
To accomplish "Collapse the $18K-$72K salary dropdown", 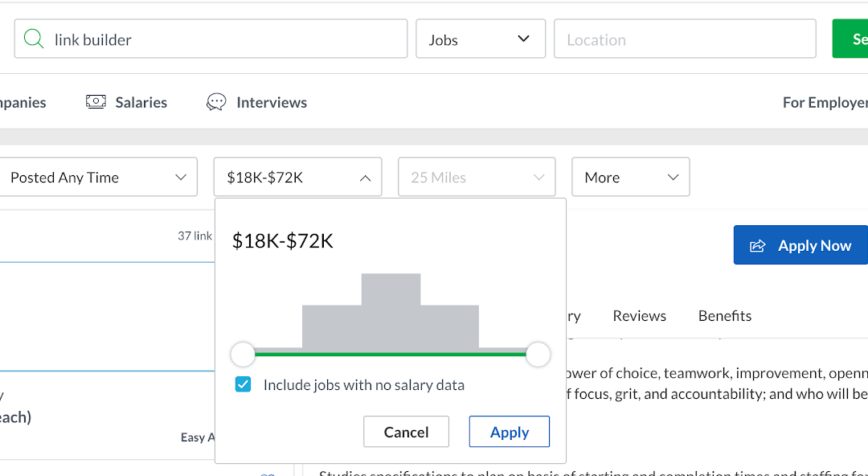I will (x=297, y=178).
